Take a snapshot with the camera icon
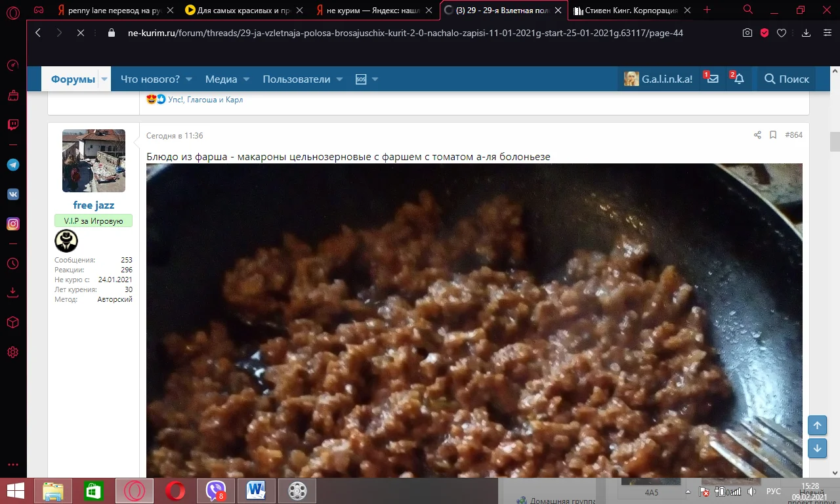 pyautogui.click(x=747, y=31)
